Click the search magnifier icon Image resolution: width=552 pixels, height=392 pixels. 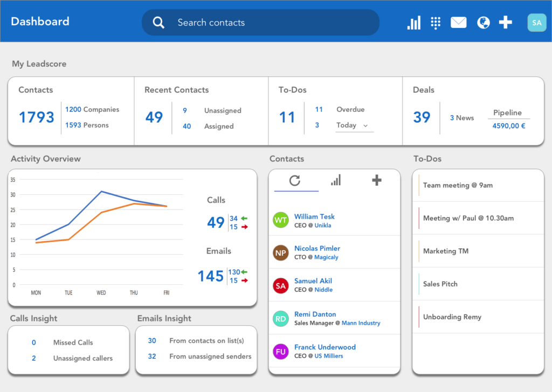coord(158,22)
